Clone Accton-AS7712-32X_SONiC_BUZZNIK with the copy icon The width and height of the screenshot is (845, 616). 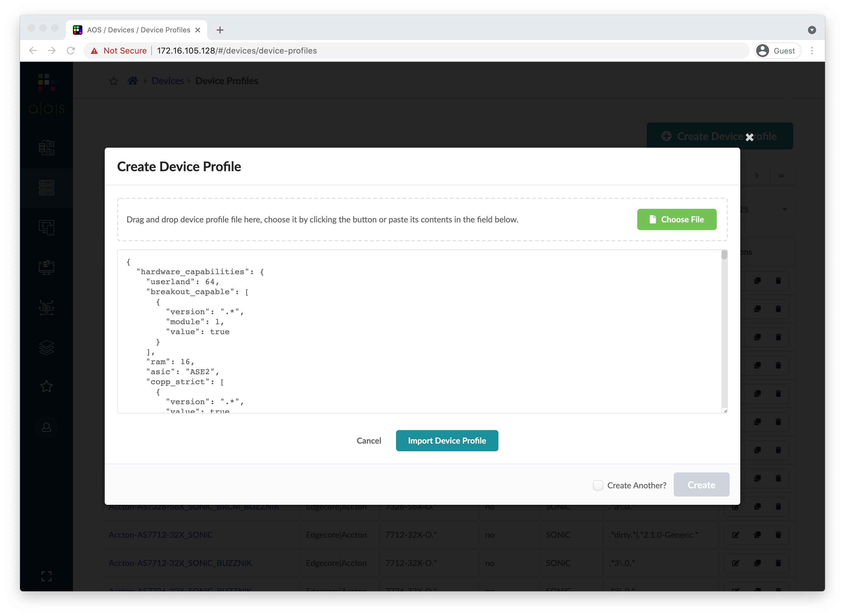click(758, 563)
